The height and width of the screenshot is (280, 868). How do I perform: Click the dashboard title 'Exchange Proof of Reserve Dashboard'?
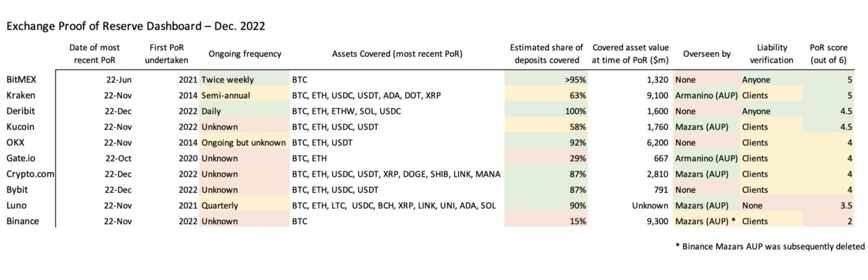136,27
